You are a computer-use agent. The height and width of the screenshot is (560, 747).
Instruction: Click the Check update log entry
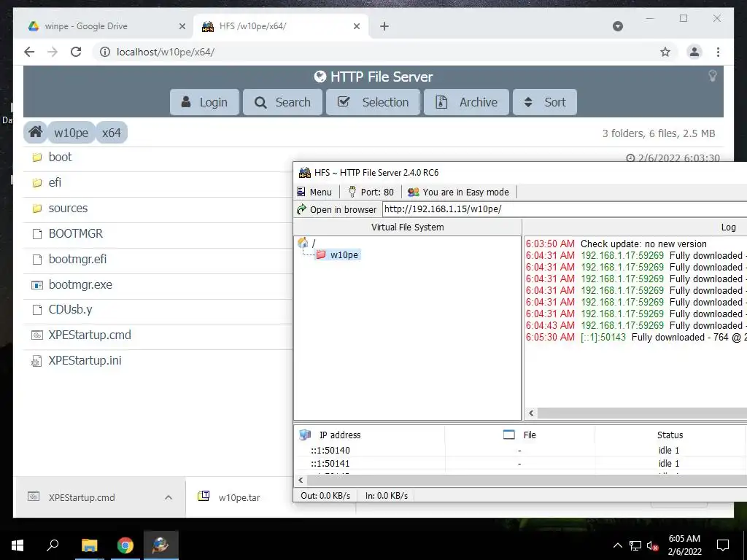pos(616,244)
